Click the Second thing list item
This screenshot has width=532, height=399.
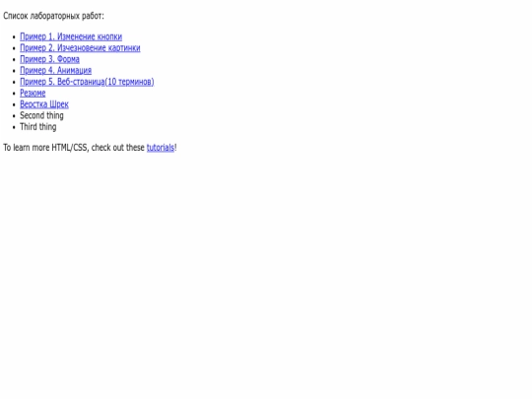coord(41,115)
